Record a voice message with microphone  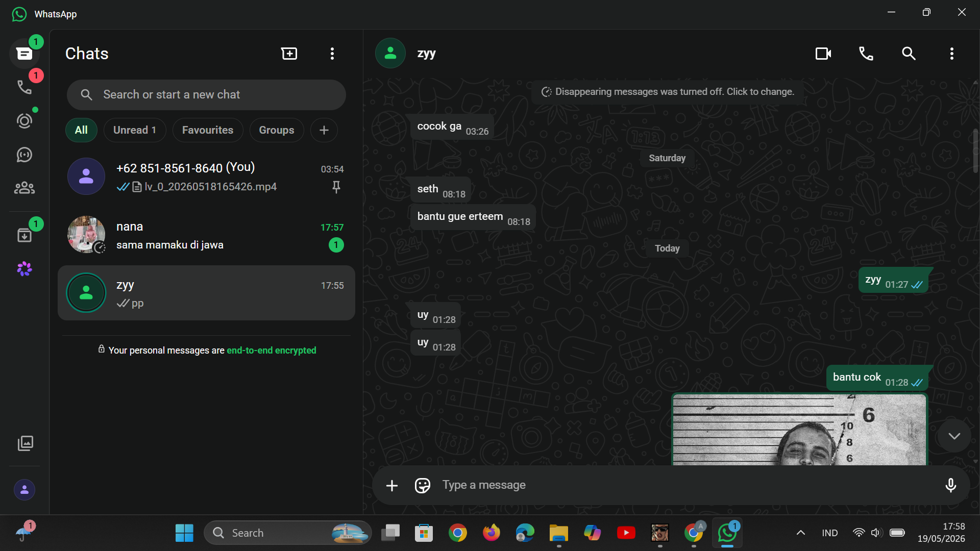pyautogui.click(x=950, y=485)
